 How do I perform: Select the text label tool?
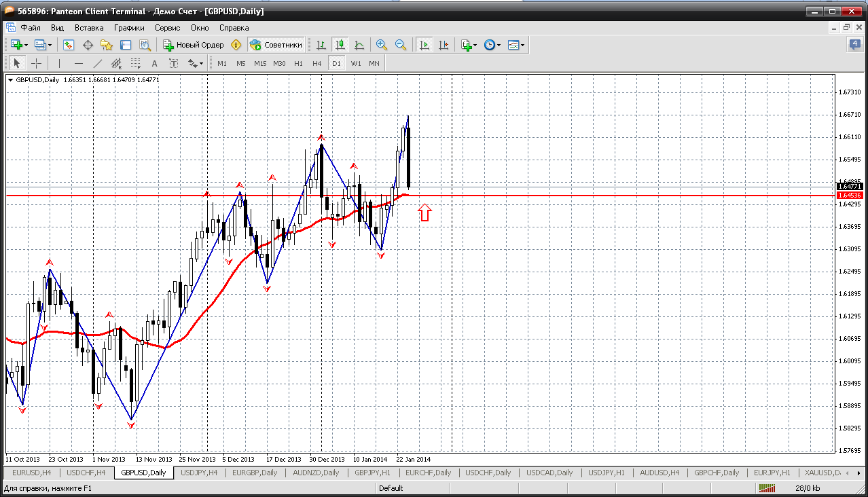click(173, 63)
